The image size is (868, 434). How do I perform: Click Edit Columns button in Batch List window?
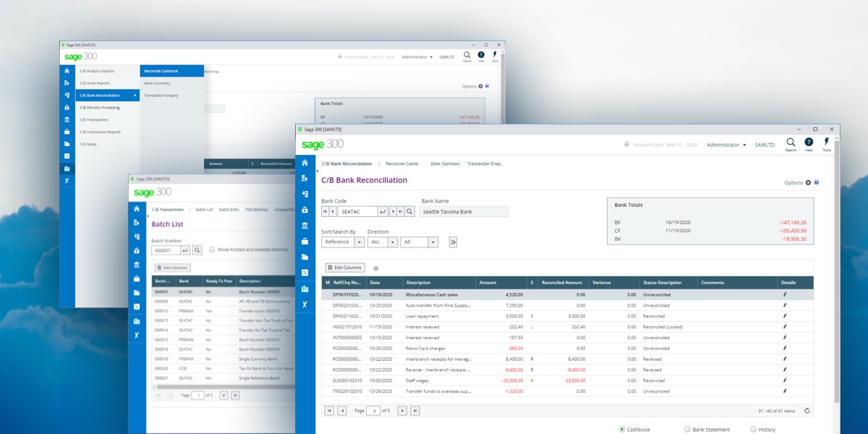tap(172, 268)
